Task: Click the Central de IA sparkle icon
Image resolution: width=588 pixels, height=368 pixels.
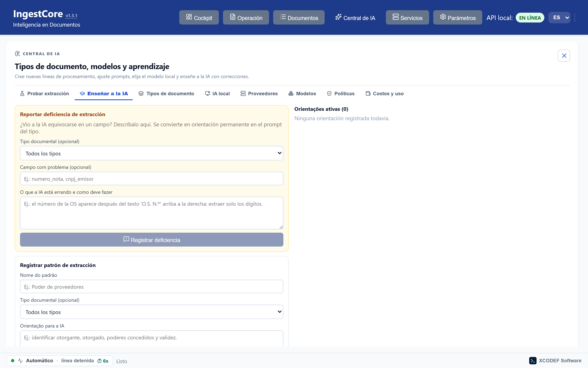Action: coord(339,17)
